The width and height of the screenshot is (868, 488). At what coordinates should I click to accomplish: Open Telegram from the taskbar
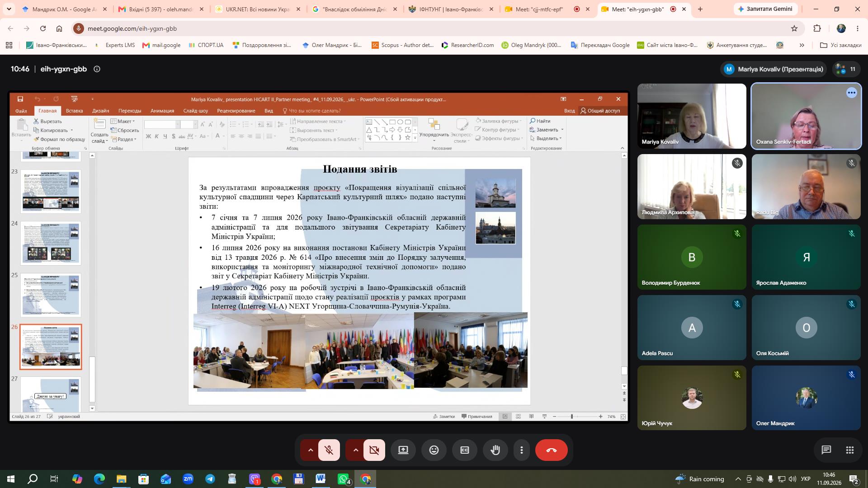tap(210, 479)
